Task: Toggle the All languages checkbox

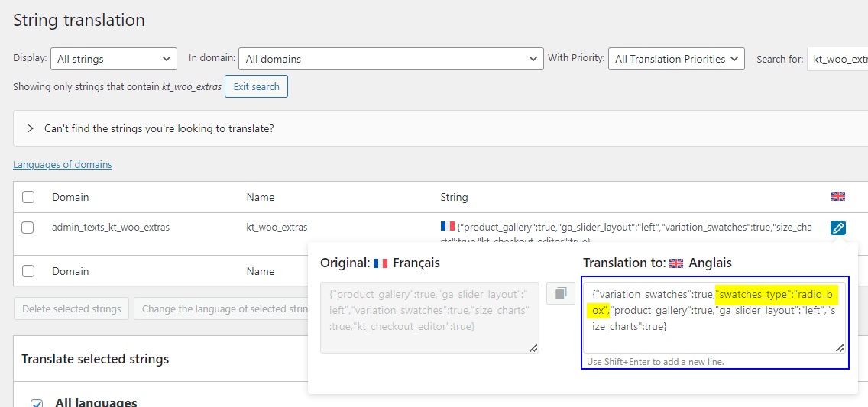Action: click(x=37, y=402)
